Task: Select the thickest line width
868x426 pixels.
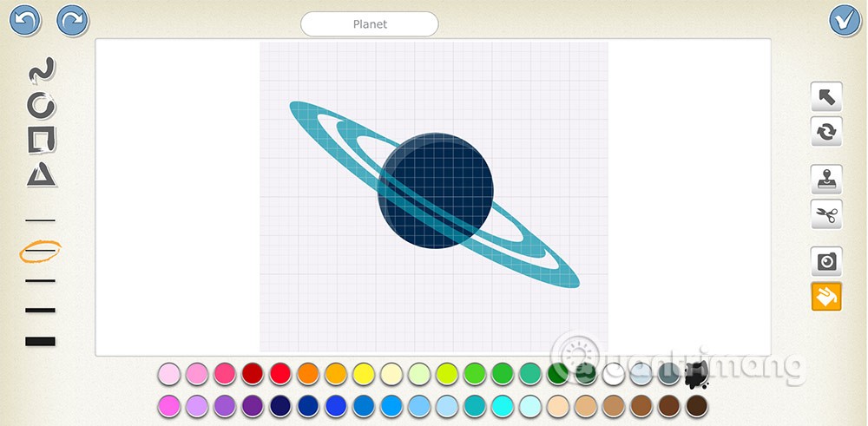Action: [x=41, y=341]
